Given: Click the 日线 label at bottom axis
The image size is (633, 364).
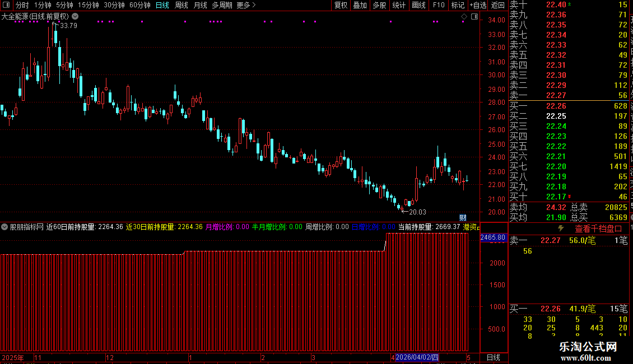Looking at the screenshot, I should [494, 357].
